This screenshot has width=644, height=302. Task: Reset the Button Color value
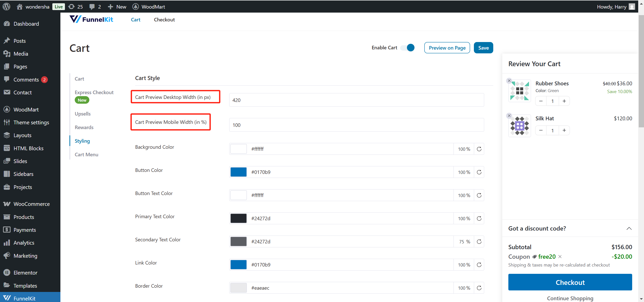click(x=479, y=172)
